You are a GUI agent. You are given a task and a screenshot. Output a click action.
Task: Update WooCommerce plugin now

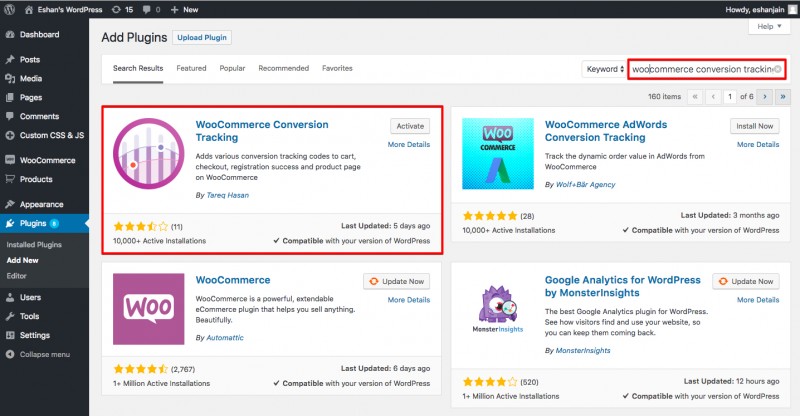(x=397, y=281)
